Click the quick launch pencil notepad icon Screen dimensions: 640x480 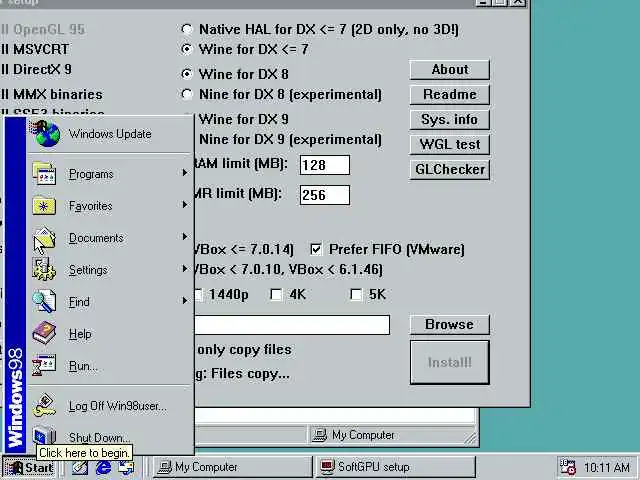coord(80,467)
